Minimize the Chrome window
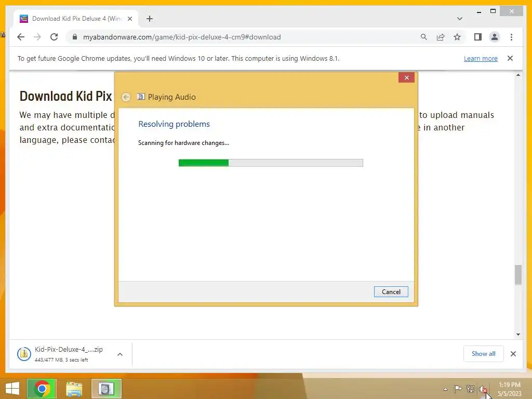 point(478,11)
